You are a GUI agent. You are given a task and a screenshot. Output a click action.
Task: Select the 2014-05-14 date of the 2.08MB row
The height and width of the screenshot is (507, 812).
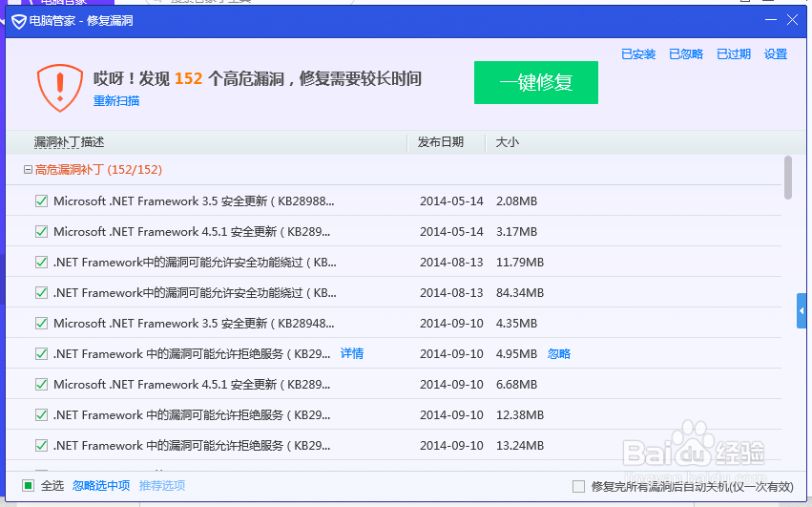tap(451, 201)
